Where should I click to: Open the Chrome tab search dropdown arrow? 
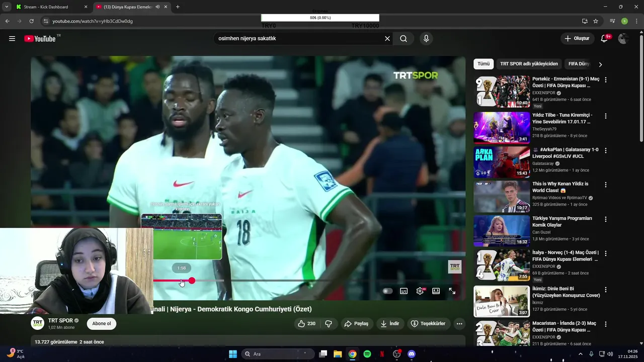(7, 7)
